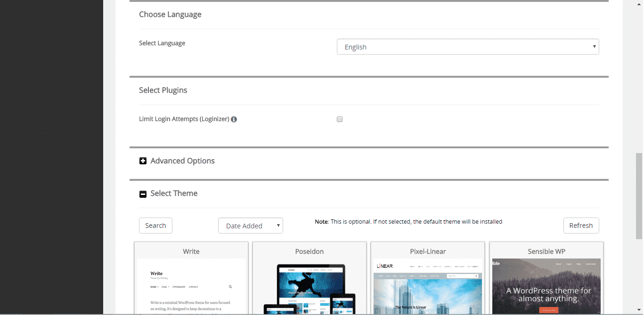Click the Poseidon theme title
This screenshot has height=315, width=644.
(x=310, y=251)
